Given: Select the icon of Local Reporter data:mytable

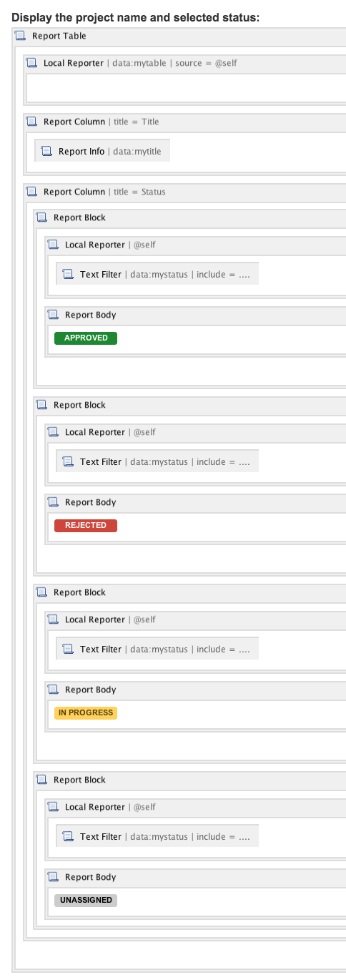Looking at the screenshot, I should [32, 63].
